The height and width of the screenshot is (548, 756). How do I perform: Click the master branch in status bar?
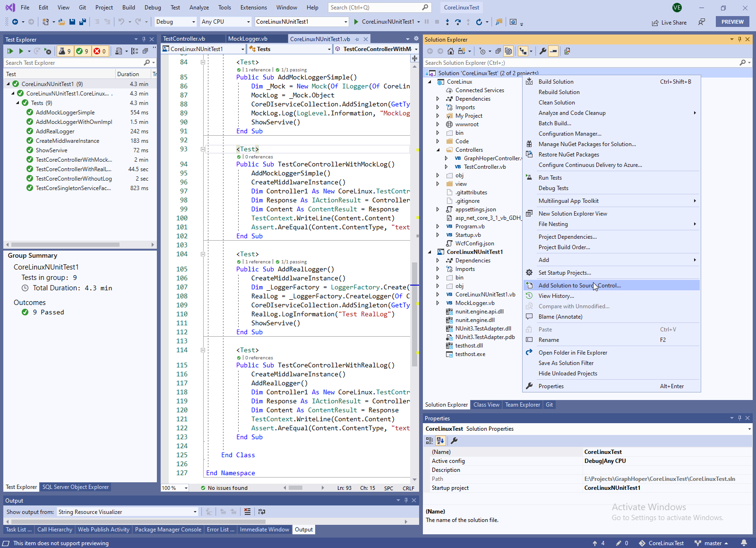(x=713, y=543)
